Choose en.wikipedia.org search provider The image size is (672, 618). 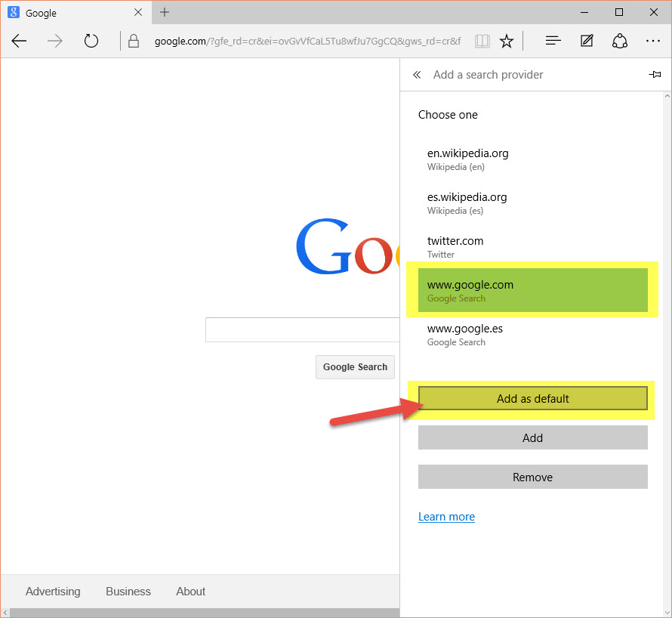(533, 159)
